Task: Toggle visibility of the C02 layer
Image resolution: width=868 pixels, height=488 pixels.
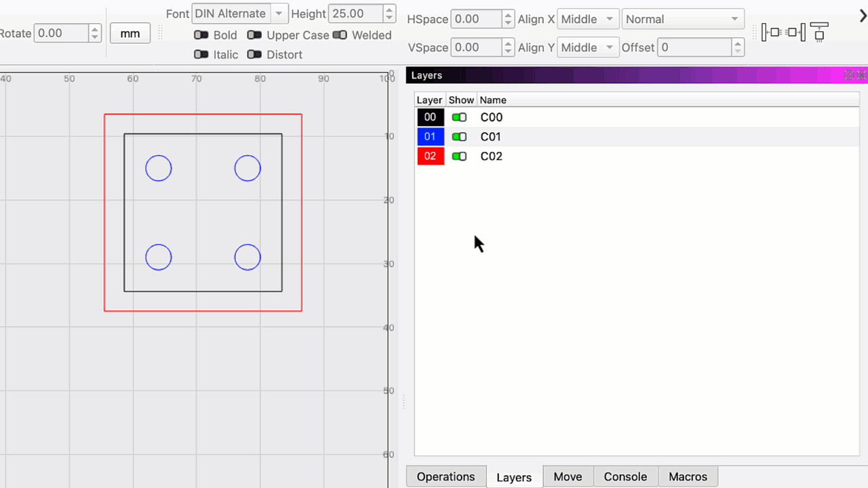Action: pyautogui.click(x=459, y=157)
